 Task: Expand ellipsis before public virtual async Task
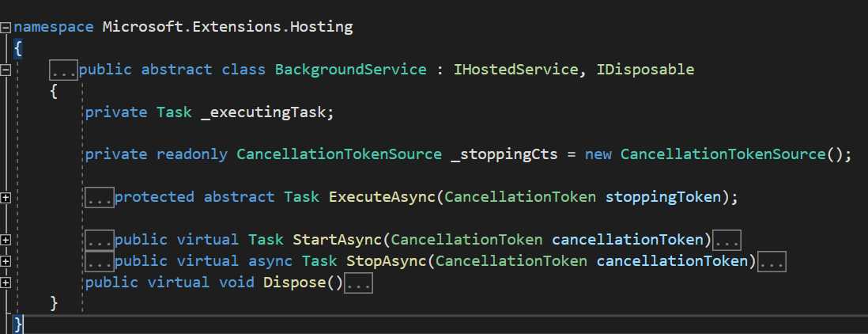(x=100, y=261)
